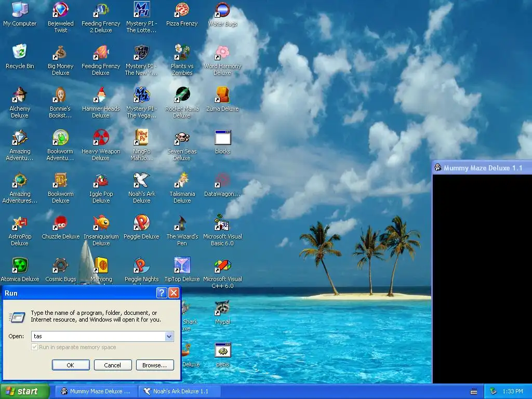This screenshot has height=399, width=532.
Task: Select the DataWagon shortcut icon
Action: pyautogui.click(x=222, y=184)
